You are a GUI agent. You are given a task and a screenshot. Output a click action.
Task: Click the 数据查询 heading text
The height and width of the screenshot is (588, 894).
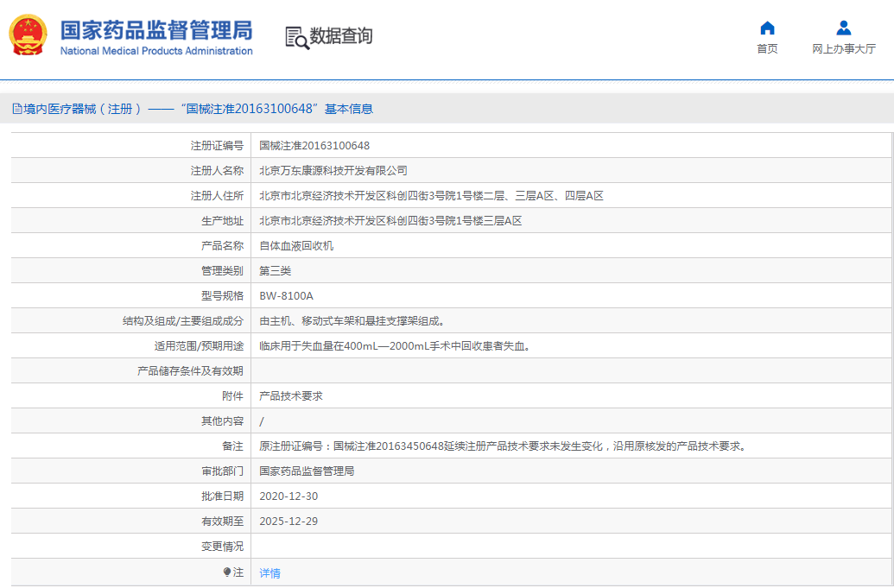pos(341,36)
